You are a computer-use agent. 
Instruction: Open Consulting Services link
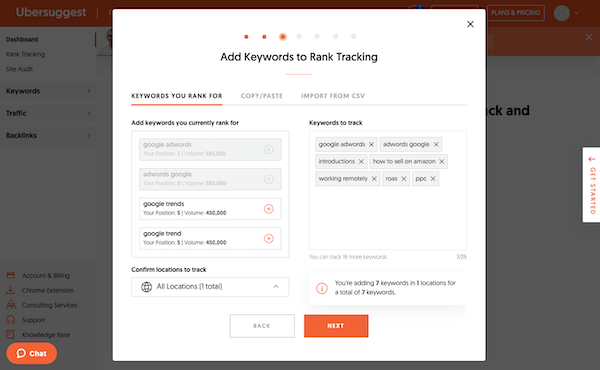click(50, 305)
